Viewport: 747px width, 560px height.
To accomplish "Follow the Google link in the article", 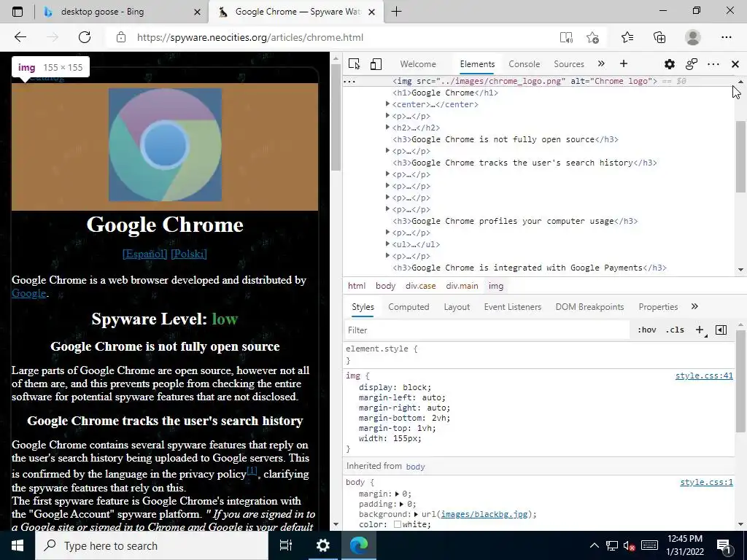I will 29,293.
